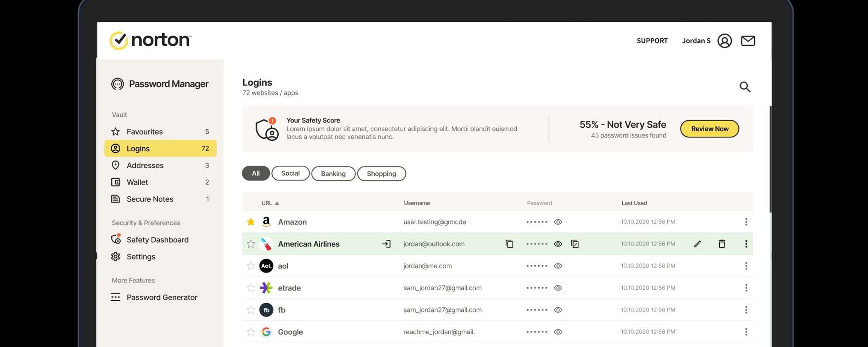Toggle favourite star for aol login

click(251, 266)
